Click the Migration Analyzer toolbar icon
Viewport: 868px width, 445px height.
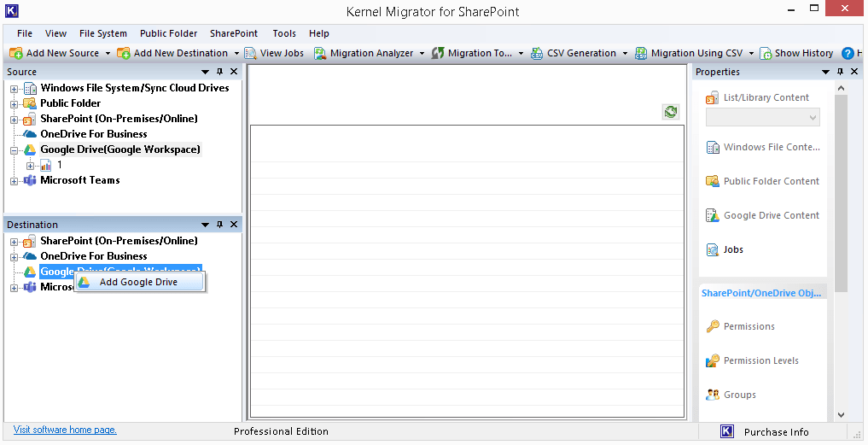[320, 53]
